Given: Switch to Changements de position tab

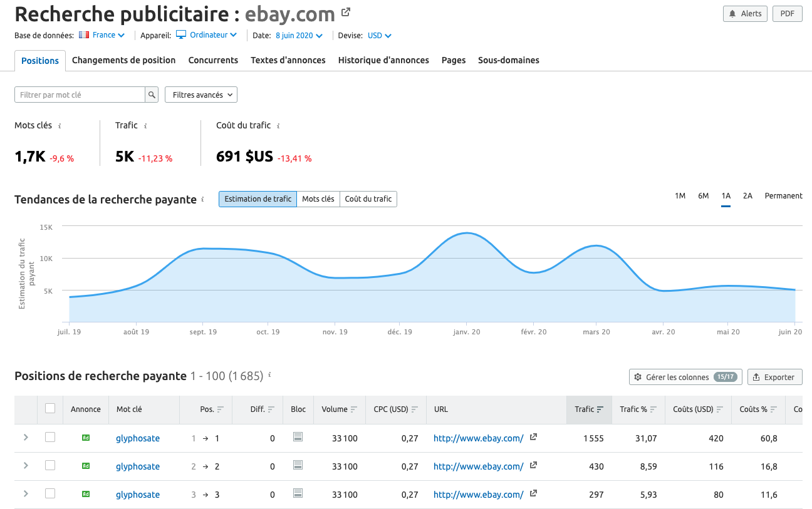Looking at the screenshot, I should point(123,61).
